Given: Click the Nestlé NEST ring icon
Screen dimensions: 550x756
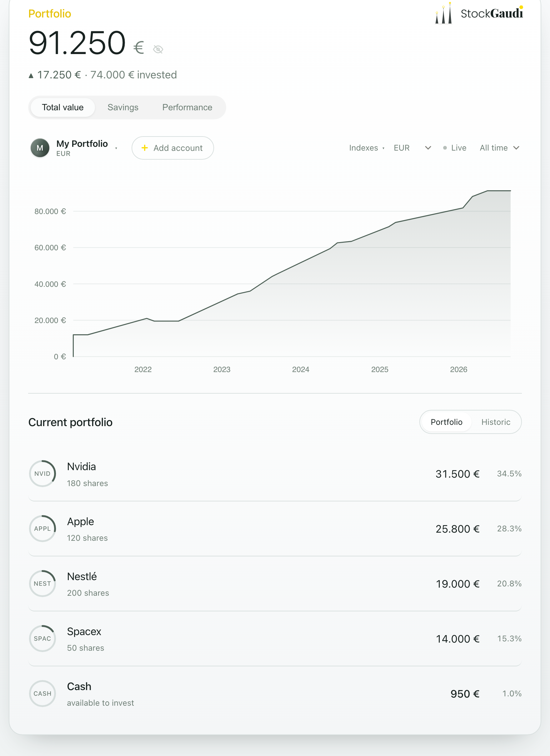Looking at the screenshot, I should [x=42, y=584].
